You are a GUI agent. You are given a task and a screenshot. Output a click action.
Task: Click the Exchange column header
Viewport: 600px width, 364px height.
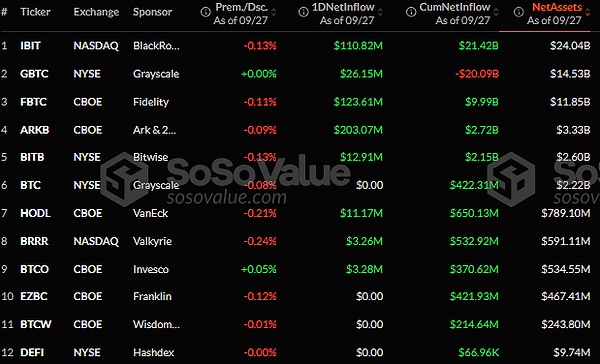point(96,12)
